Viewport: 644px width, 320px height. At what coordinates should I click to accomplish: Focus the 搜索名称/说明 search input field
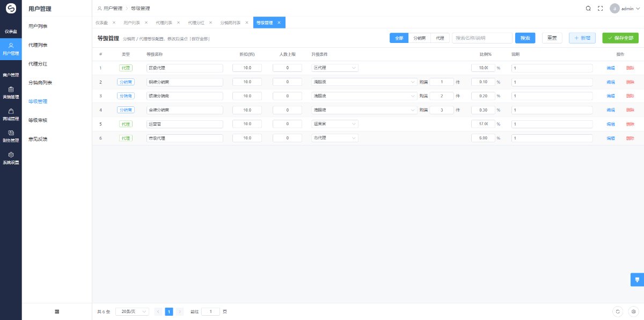pyautogui.click(x=482, y=38)
